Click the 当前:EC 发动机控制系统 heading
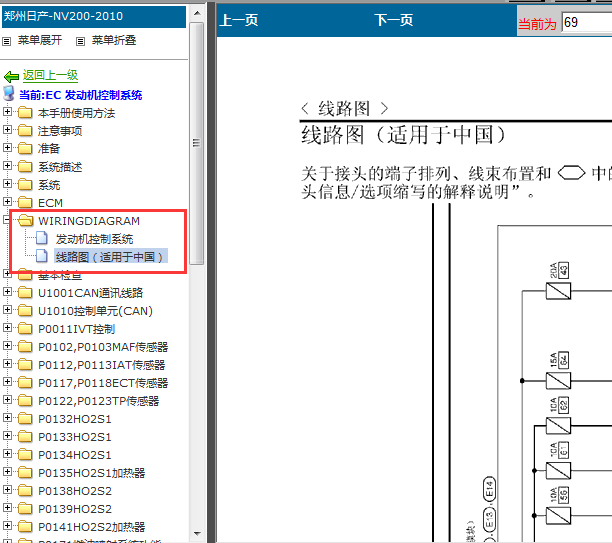The height and width of the screenshot is (543, 612). (80, 95)
